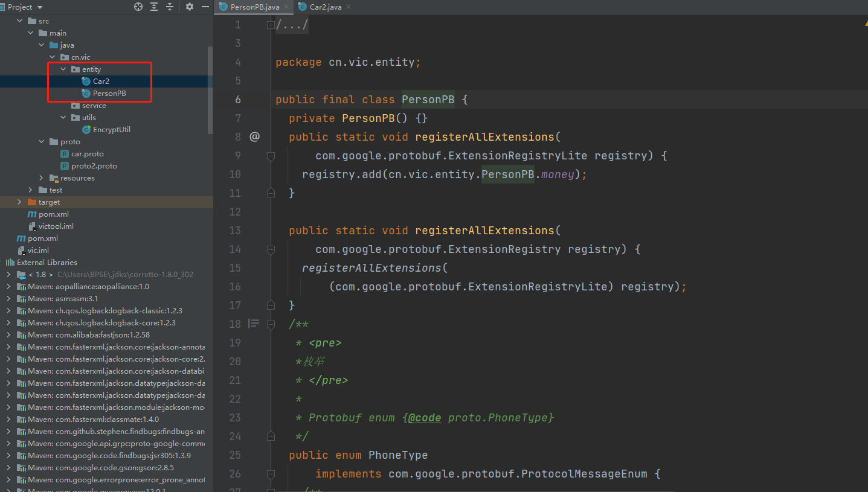Fold the PhoneType enum at line 26
Screen dimensions: 868x492
271,474
